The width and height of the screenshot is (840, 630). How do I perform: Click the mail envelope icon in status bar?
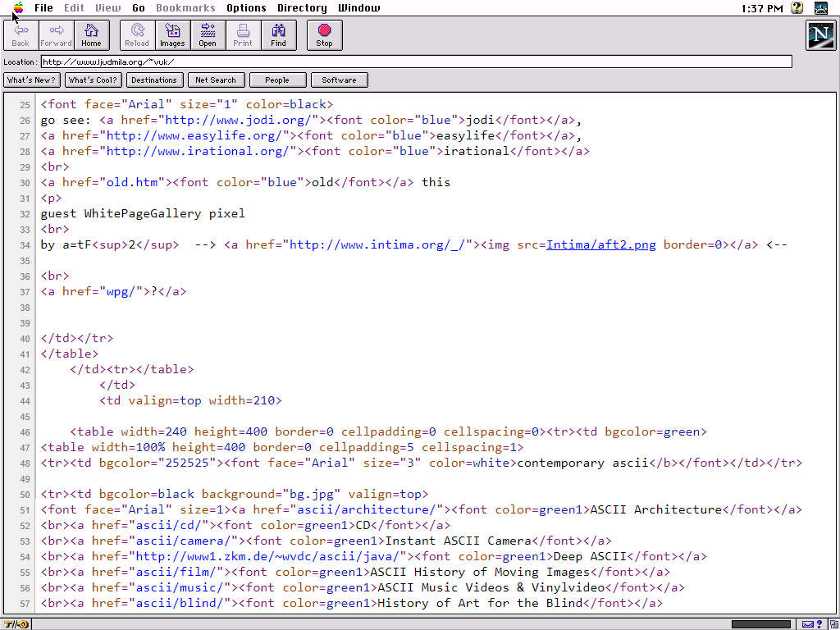808,624
